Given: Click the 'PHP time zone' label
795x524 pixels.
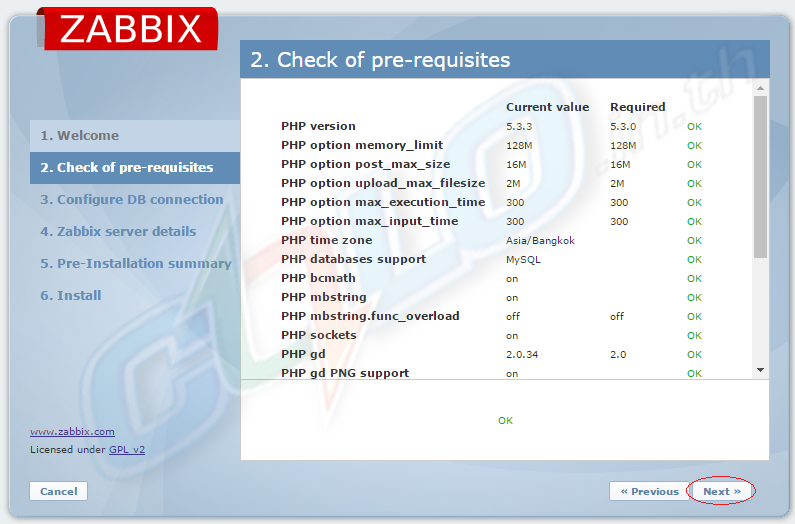Looking at the screenshot, I should click(327, 240).
